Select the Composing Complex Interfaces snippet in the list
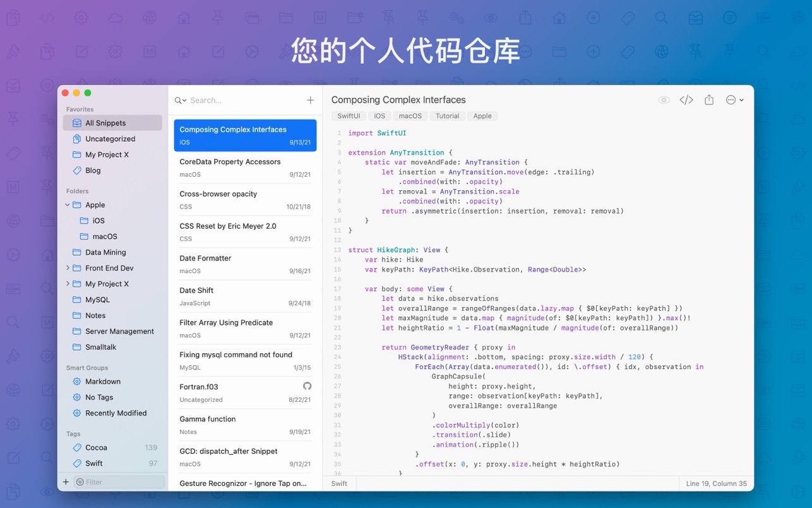This screenshot has height=508, width=812. coord(245,135)
